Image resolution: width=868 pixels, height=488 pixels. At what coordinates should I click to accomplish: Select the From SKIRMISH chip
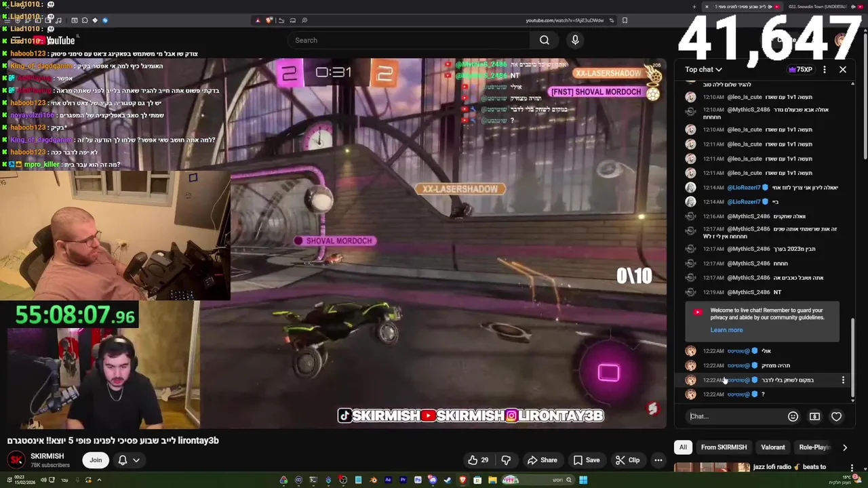click(x=724, y=447)
